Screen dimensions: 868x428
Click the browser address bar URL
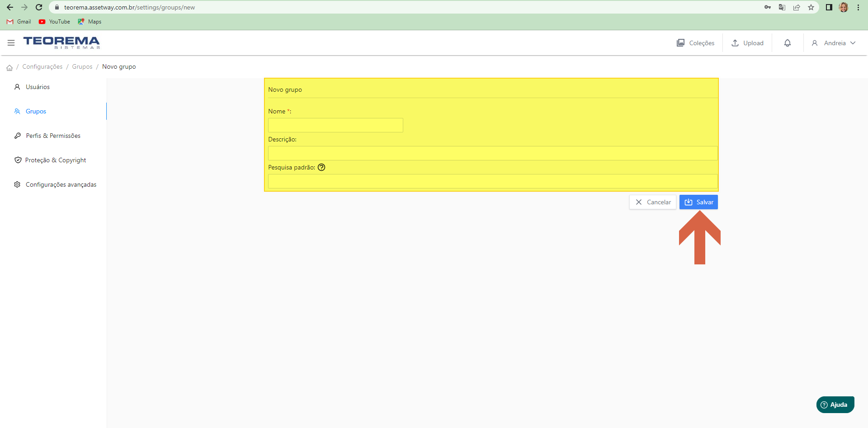[x=129, y=7]
